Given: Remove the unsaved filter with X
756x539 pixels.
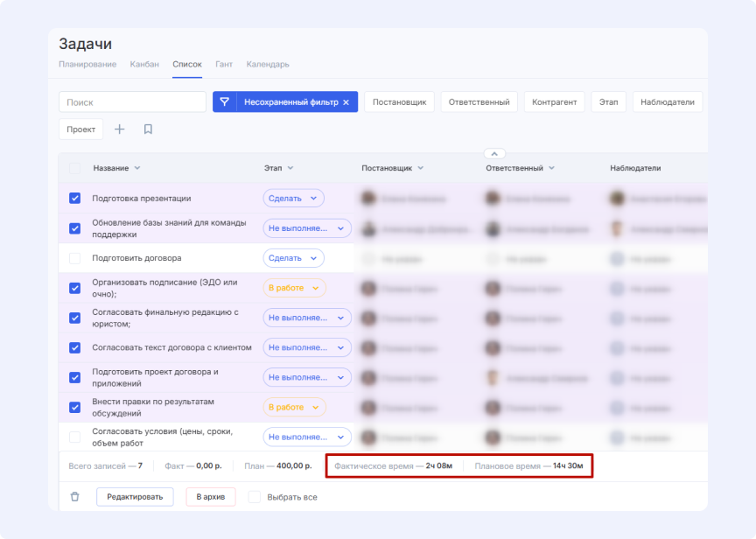Looking at the screenshot, I should tap(346, 102).
